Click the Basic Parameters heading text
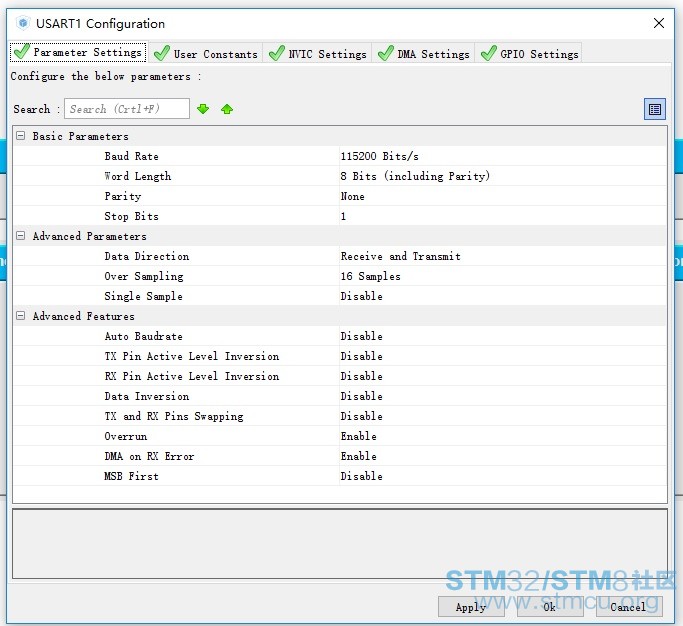 [81, 136]
